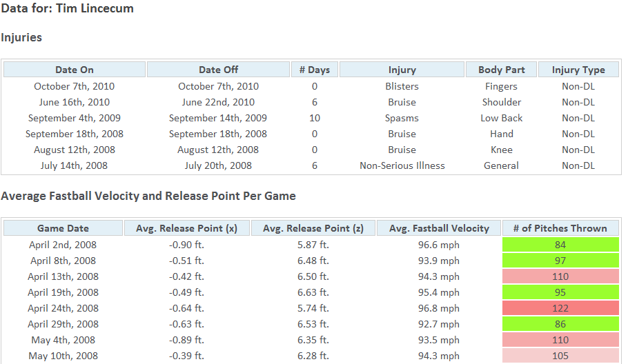Click the Date Off column header
This screenshot has width=628, height=364.
[x=218, y=70]
